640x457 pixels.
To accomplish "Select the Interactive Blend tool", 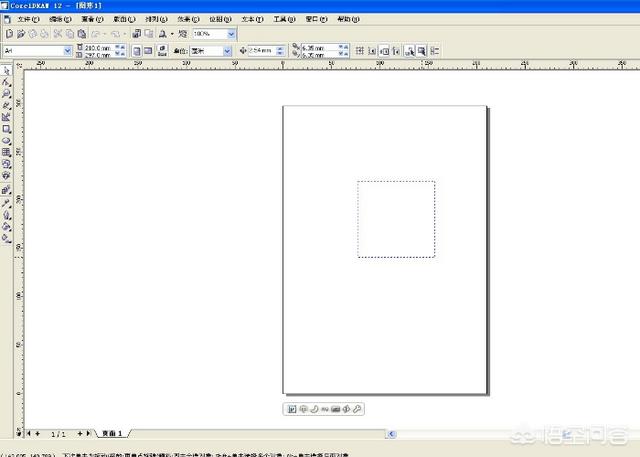I will (6, 190).
